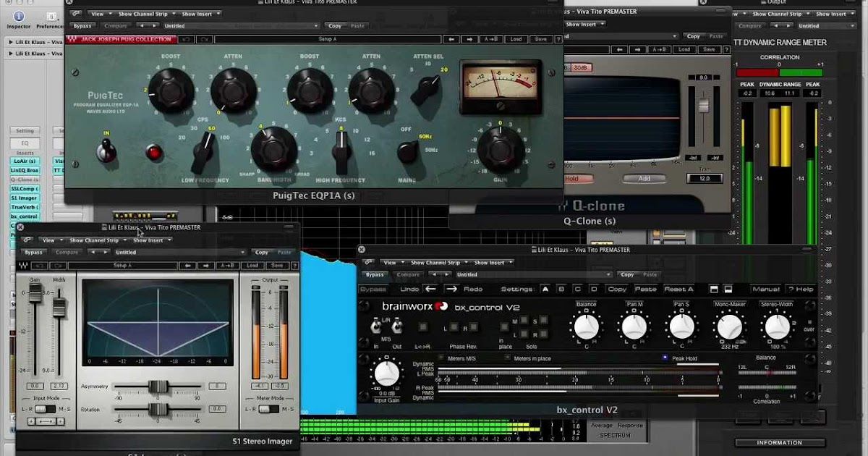Click the bx_control Balance knob

tap(586, 326)
